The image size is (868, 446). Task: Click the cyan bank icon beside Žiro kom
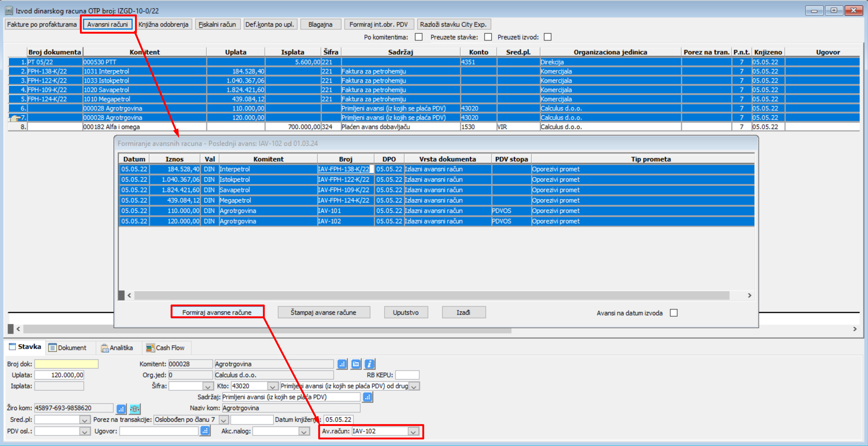[135, 409]
